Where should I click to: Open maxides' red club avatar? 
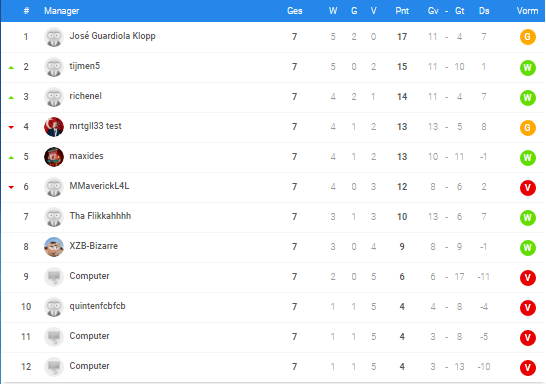click(54, 157)
